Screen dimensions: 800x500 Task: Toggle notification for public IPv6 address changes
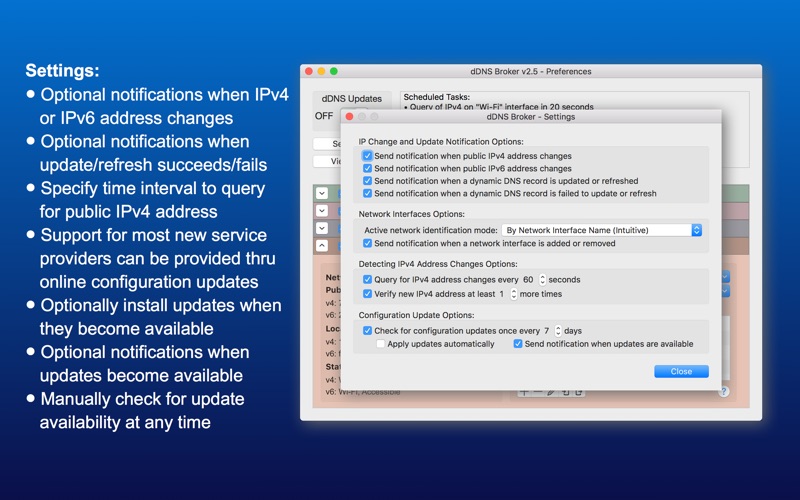point(367,168)
